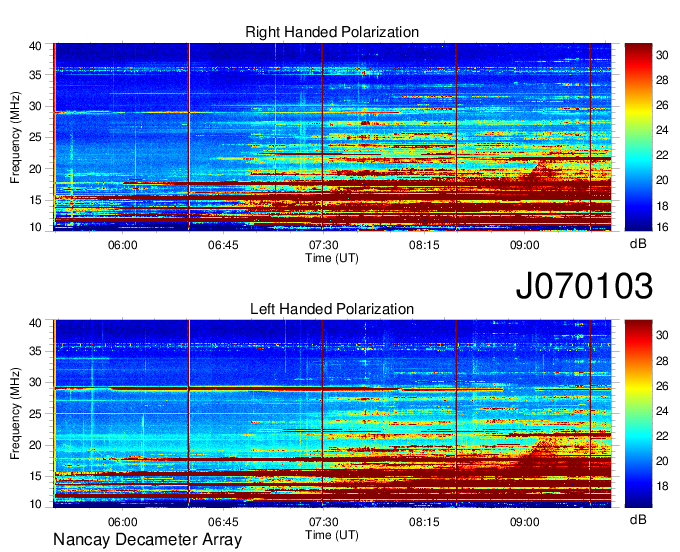Click the 20 MHz tick on Left Handed plot
Screen dimensions: 680x552
pyautogui.click(x=35, y=445)
